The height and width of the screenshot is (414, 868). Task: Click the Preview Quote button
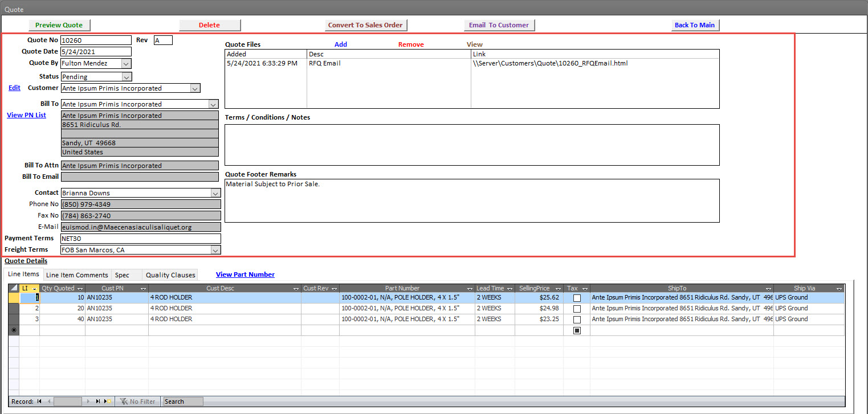59,25
